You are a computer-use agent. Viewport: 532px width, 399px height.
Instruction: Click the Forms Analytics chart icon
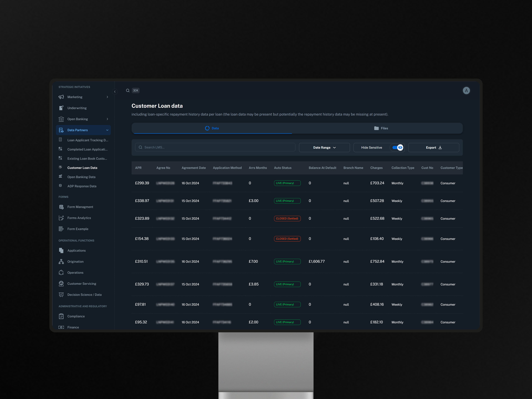tap(61, 218)
